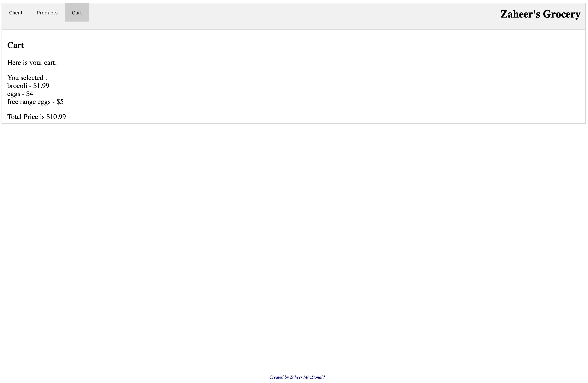The height and width of the screenshot is (383, 588).
Task: Select the free range eggs - $5 line
Action: [35, 102]
